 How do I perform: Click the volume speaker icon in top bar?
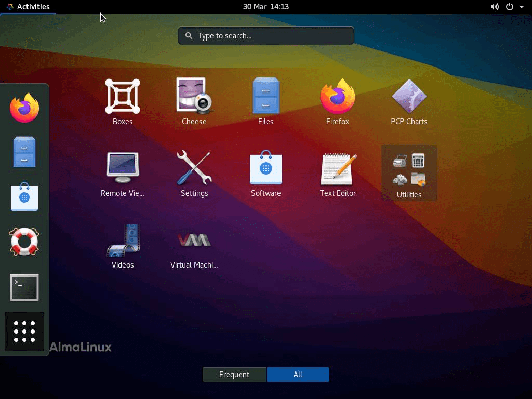[495, 7]
